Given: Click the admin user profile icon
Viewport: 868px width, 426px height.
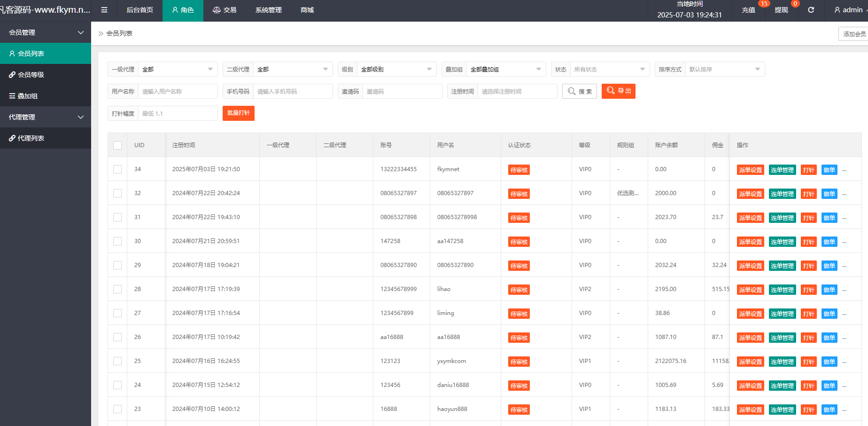Looking at the screenshot, I should pyautogui.click(x=837, y=10).
